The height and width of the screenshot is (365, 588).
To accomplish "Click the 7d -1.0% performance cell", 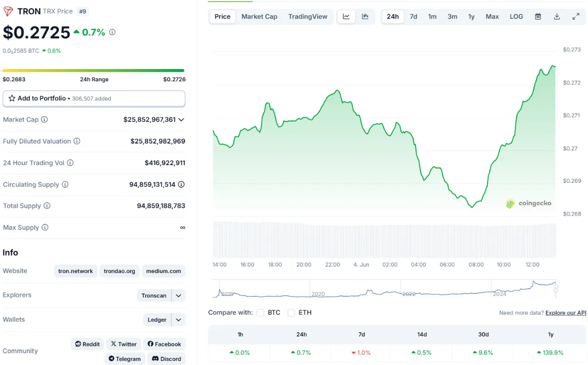I will pyautogui.click(x=362, y=352).
